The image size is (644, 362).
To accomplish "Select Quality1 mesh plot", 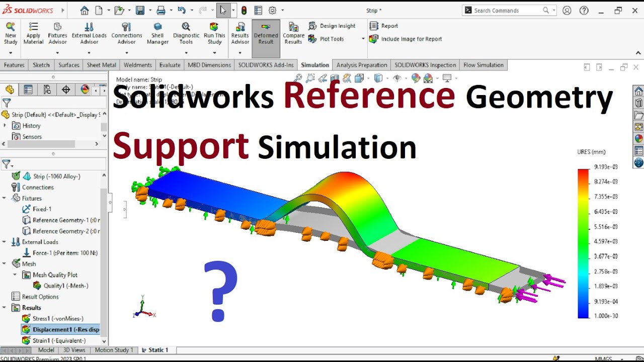I will [61, 286].
